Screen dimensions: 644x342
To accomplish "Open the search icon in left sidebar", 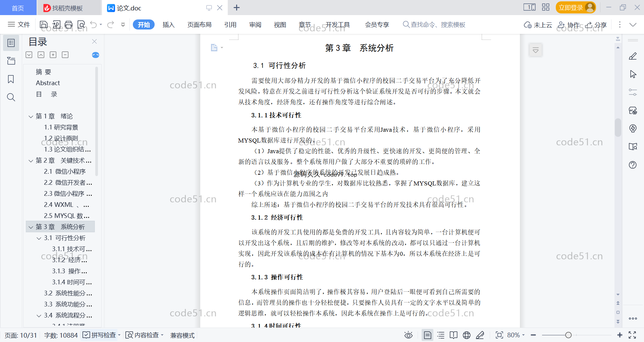I will tap(11, 97).
